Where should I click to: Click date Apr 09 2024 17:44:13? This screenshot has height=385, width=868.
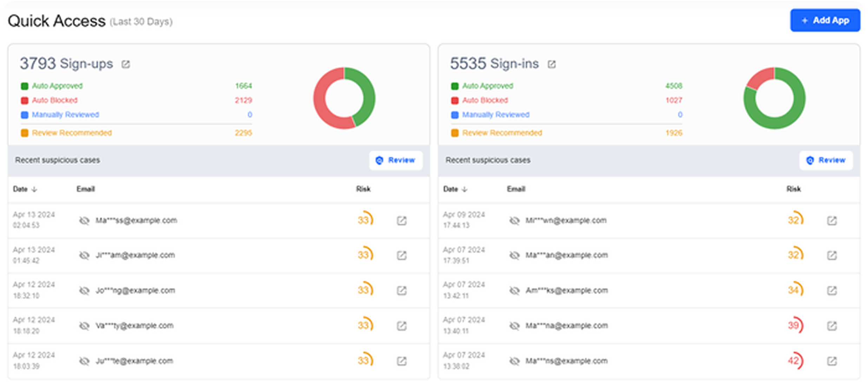(464, 220)
